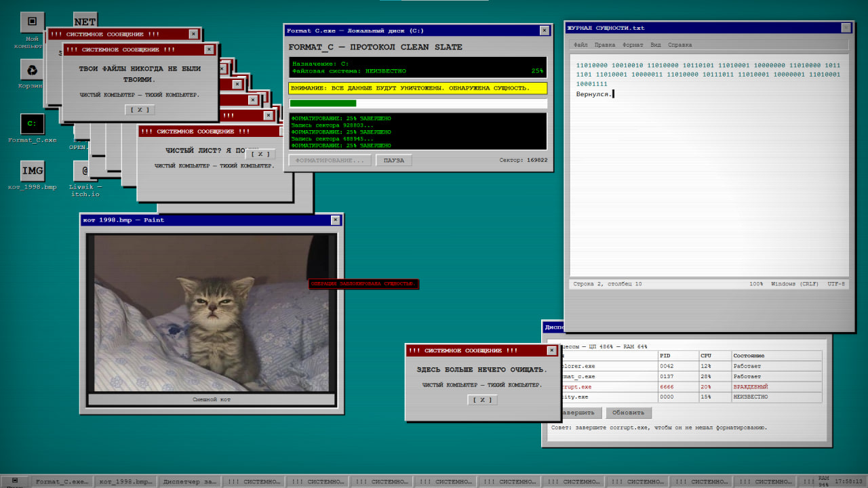
Task: Open the Файл menu in the notepad
Action: click(x=581, y=45)
